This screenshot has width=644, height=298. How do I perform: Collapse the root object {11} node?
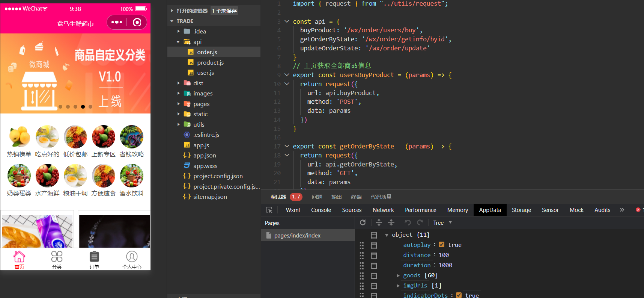[387, 235]
